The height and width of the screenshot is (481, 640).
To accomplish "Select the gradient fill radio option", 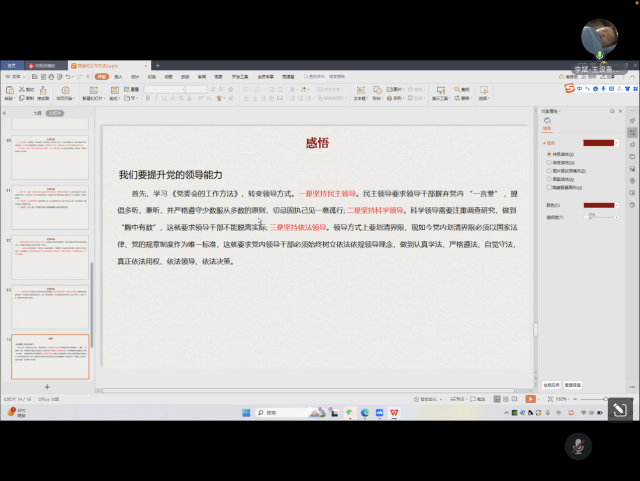I will pyautogui.click(x=547, y=162).
